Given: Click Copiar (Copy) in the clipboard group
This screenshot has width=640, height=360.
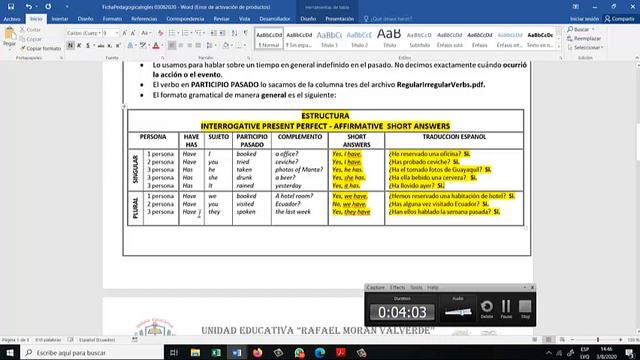Looking at the screenshot, I should [x=31, y=39].
